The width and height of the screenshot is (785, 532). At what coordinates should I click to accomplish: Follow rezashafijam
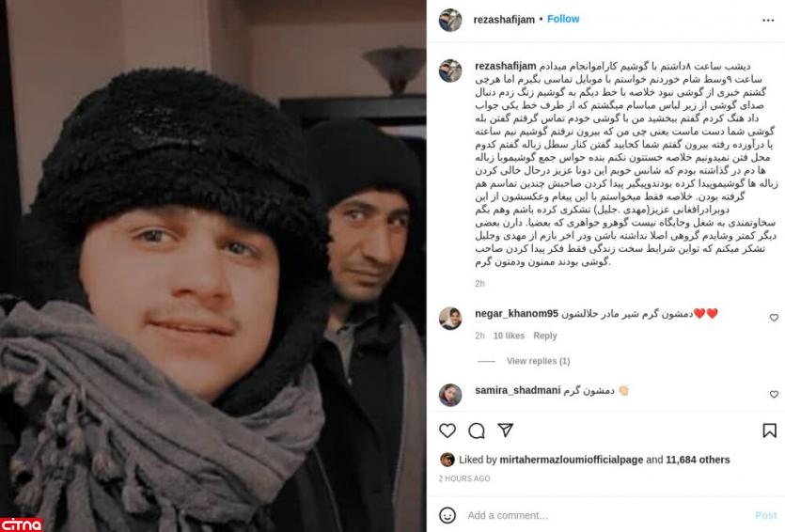(x=563, y=19)
